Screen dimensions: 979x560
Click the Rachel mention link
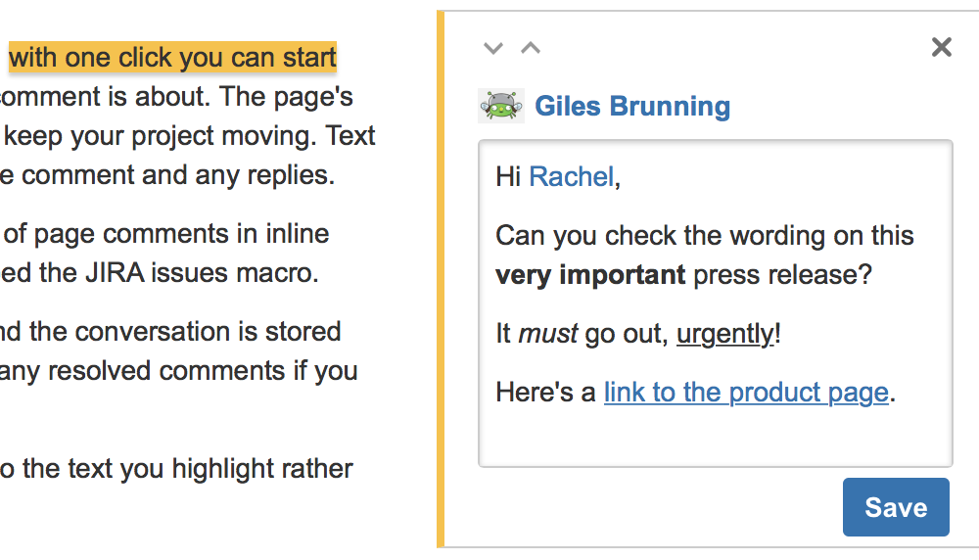coord(572,177)
